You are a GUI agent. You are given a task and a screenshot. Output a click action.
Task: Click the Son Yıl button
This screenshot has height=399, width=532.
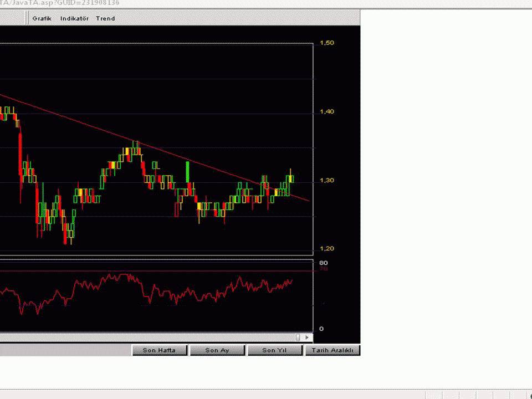pos(274,350)
